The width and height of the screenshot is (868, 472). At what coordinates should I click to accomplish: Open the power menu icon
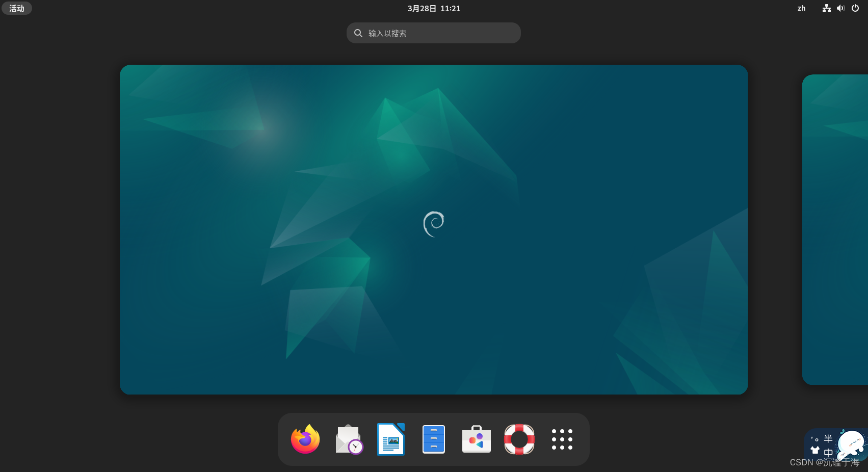coord(855,8)
